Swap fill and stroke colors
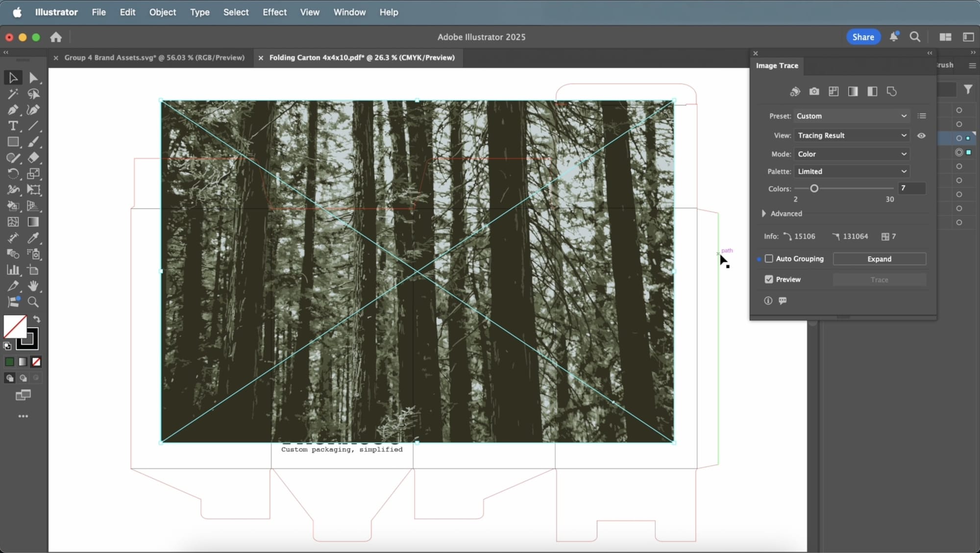This screenshot has width=980, height=553. [x=37, y=319]
